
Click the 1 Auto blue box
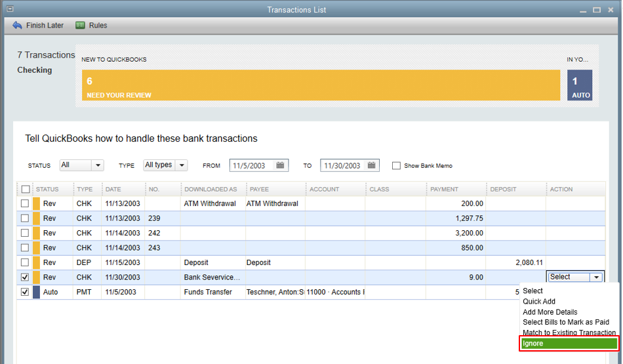click(x=580, y=85)
